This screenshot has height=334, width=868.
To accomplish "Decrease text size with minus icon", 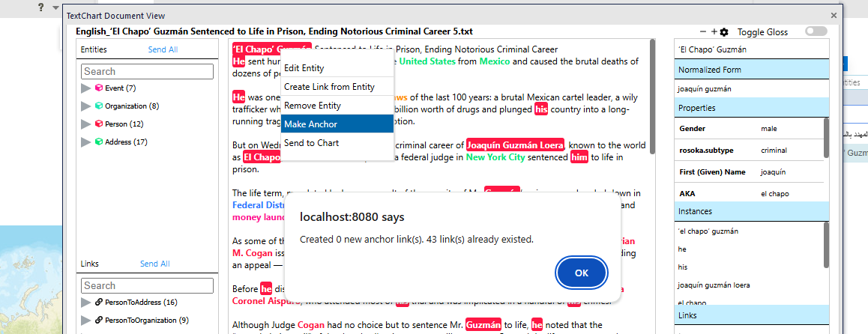I will 703,32.
